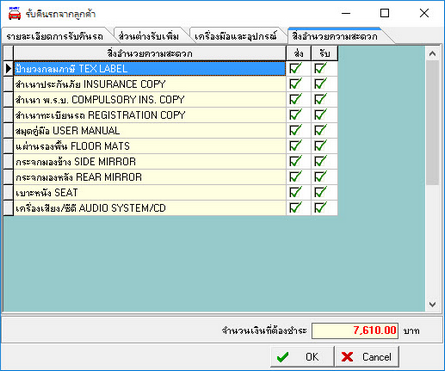This screenshot has width=445, height=371.
Task: Toggle ส่ง for SEAT row
Action: pyautogui.click(x=295, y=192)
